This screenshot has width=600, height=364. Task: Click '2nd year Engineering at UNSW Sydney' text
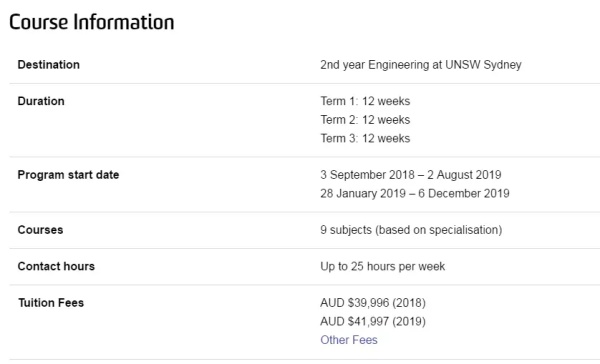click(x=421, y=65)
